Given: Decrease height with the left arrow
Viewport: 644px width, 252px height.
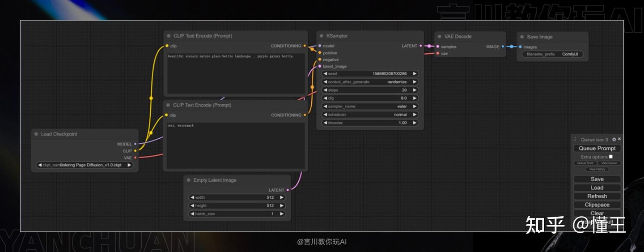Looking at the screenshot, I should pos(192,205).
